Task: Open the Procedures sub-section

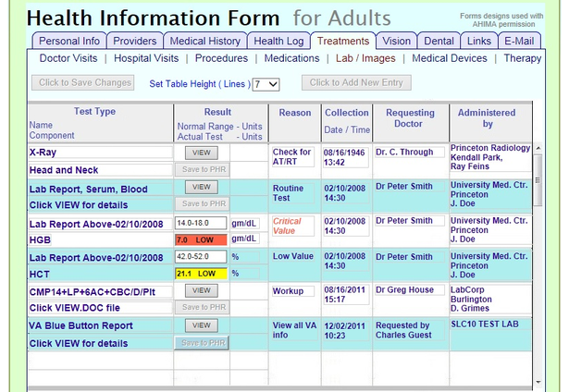Action: coord(221,58)
